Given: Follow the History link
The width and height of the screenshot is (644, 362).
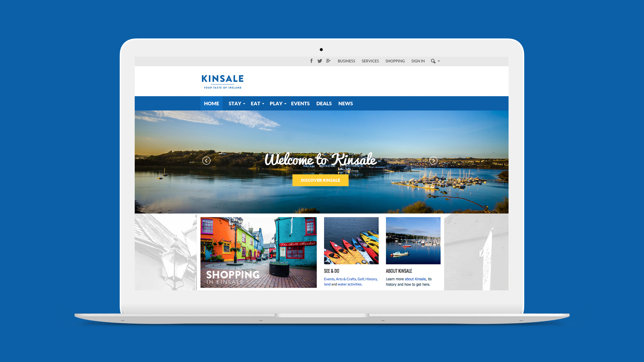Looking at the screenshot, I should pos(371,279).
